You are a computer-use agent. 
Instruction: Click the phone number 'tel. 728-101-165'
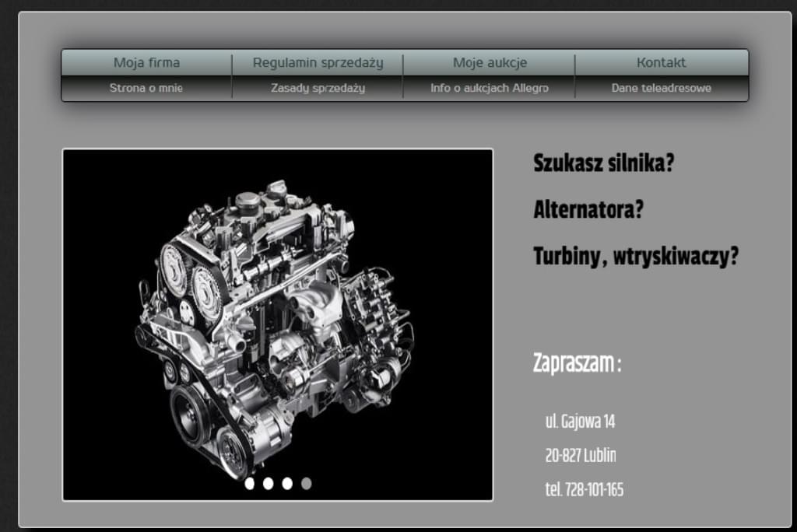pos(584,489)
